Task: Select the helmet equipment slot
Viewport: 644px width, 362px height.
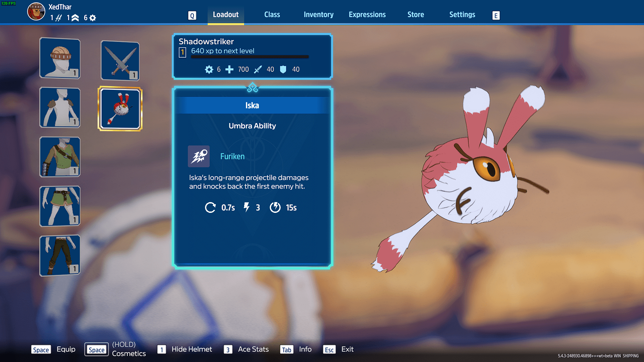Action: click(60, 58)
